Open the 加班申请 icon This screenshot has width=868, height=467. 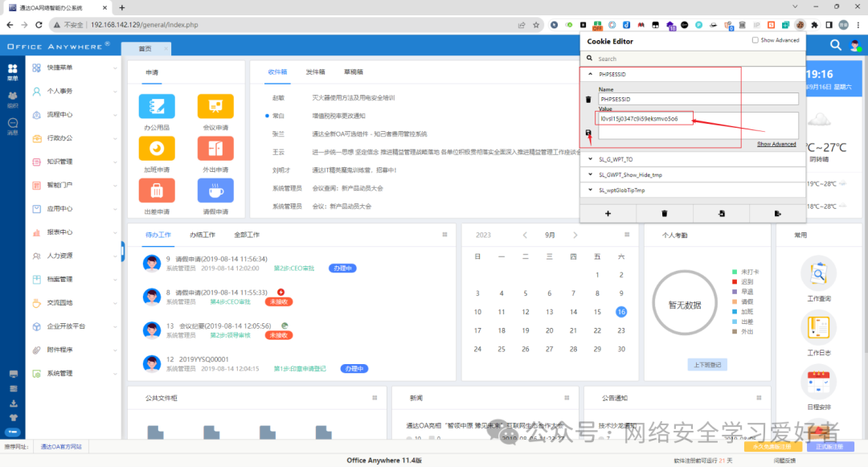coord(157,148)
